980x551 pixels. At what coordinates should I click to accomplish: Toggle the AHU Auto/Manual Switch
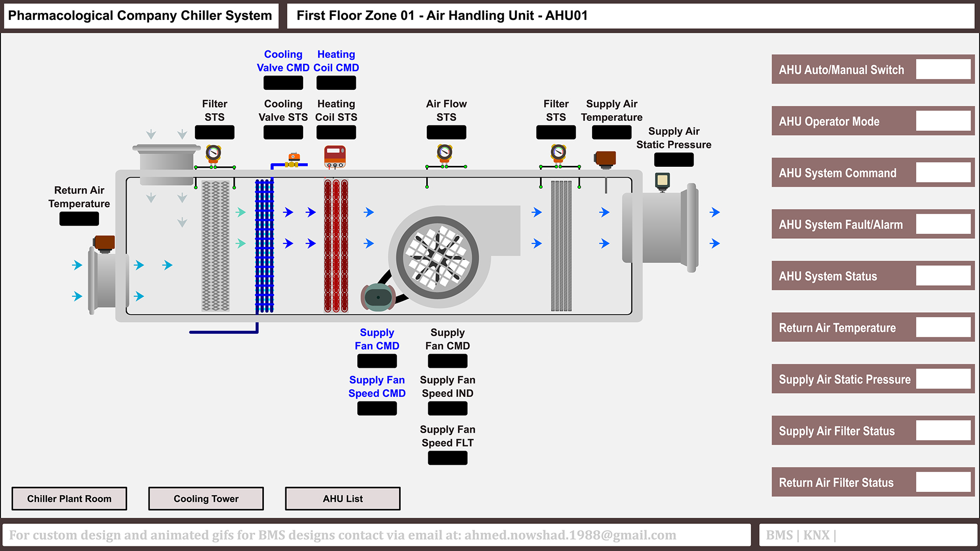pos(943,69)
